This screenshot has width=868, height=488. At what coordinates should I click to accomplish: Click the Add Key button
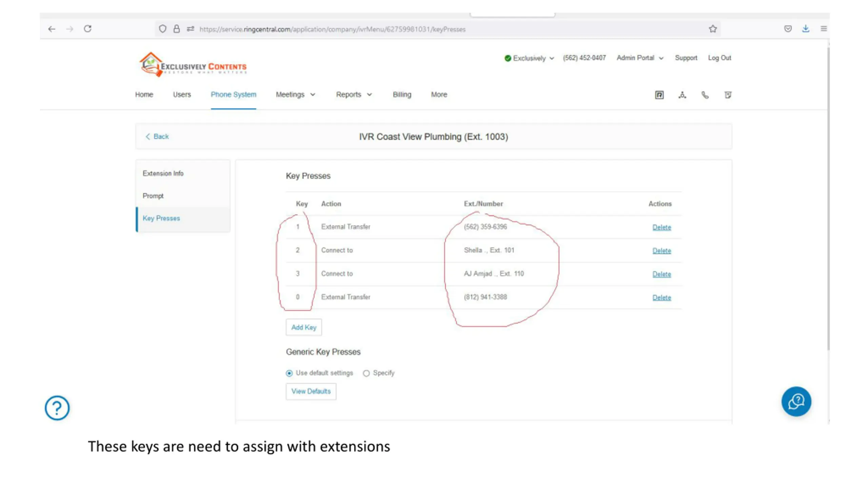pos(303,327)
